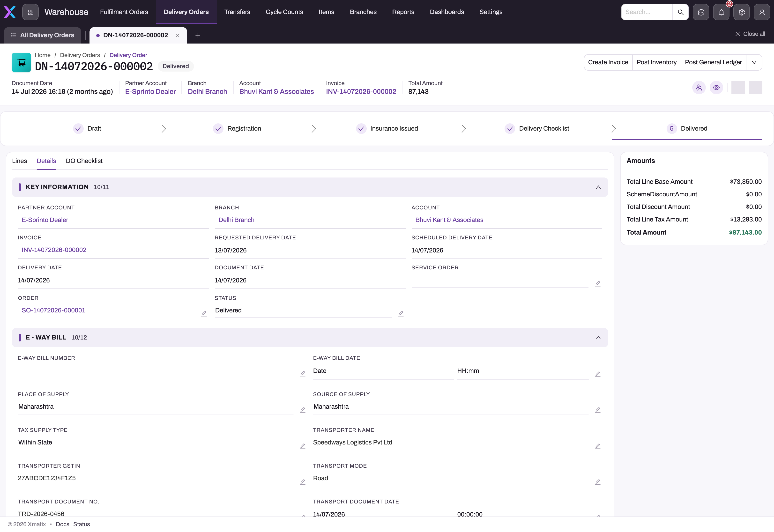The image size is (774, 532).
Task: Add a new tab with plus icon
Action: point(198,35)
